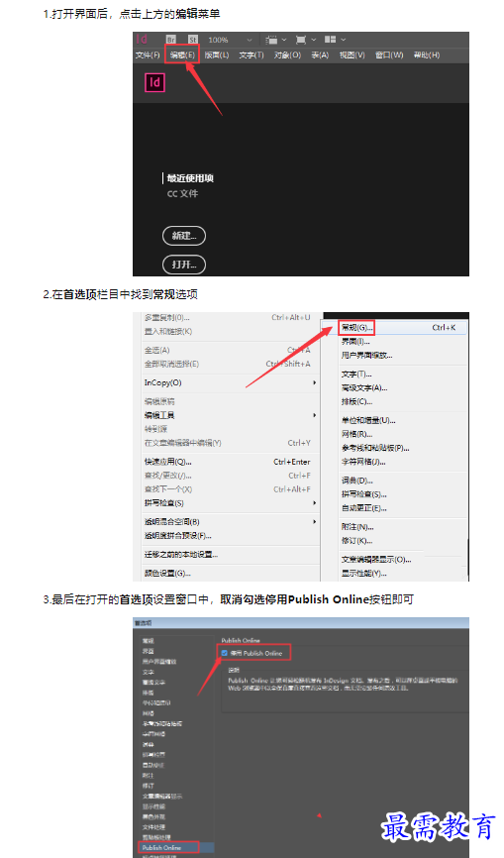Expand the screen mode dropdown arrow
The height and width of the screenshot is (858, 504).
[314, 40]
